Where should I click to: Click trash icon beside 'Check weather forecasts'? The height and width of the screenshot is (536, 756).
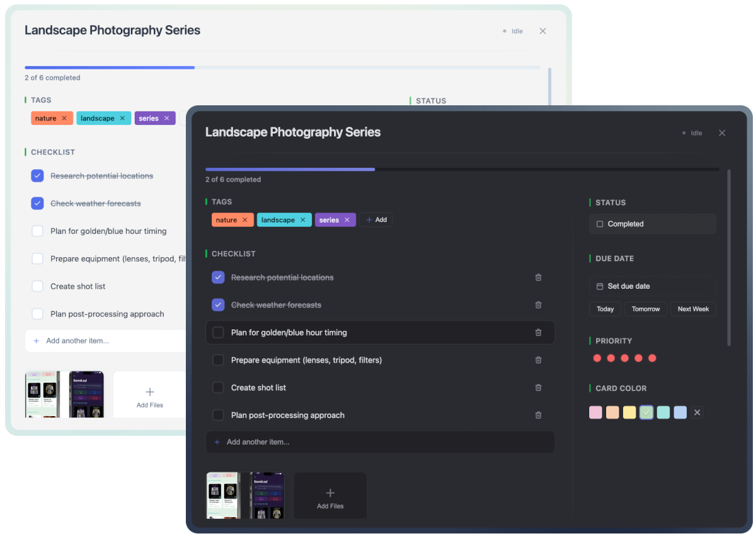[x=538, y=305]
